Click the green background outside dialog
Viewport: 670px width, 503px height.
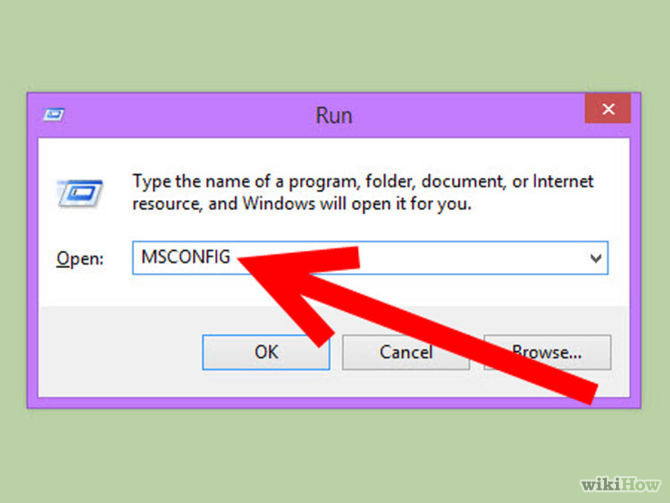(333, 43)
